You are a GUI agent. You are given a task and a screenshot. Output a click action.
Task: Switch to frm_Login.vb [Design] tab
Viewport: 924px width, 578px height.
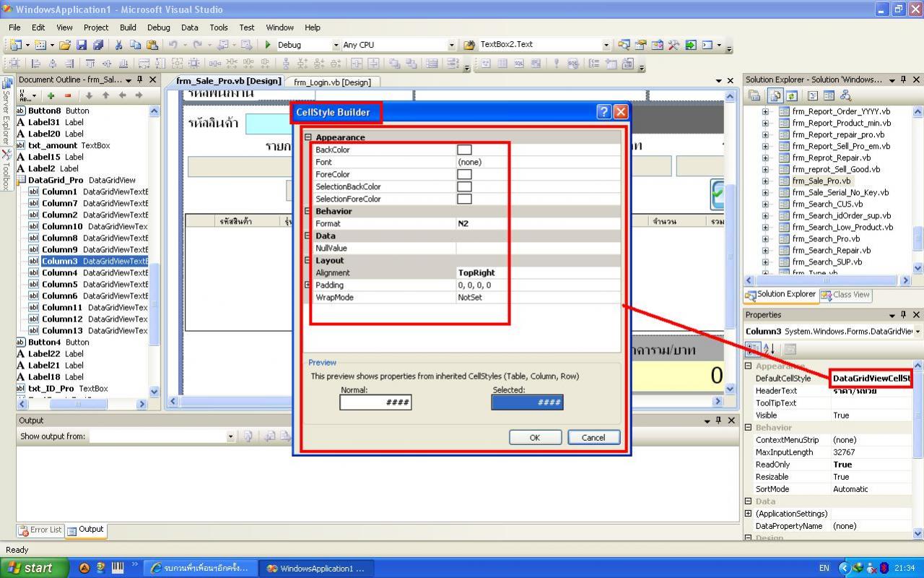tap(332, 82)
